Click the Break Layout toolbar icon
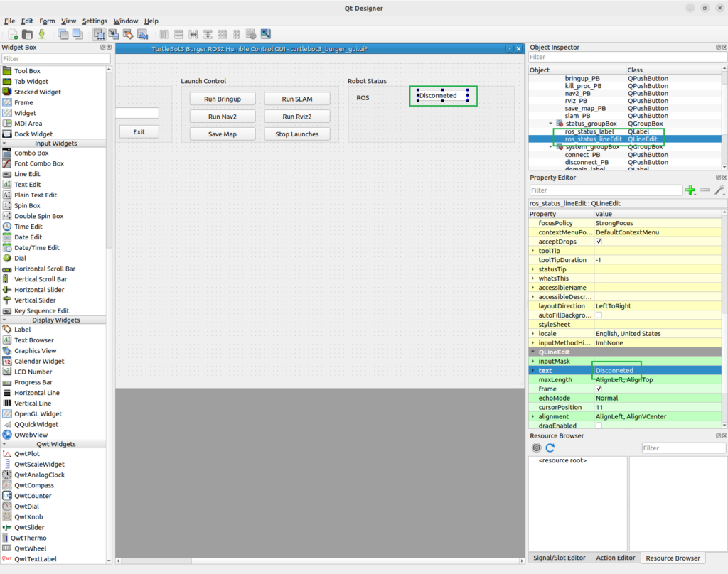728x574 pixels. click(x=251, y=34)
